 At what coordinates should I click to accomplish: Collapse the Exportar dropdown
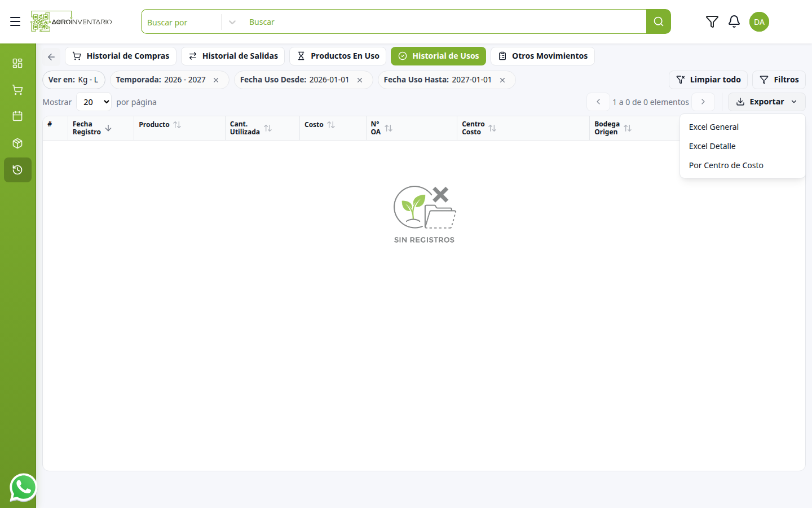pyautogui.click(x=766, y=102)
